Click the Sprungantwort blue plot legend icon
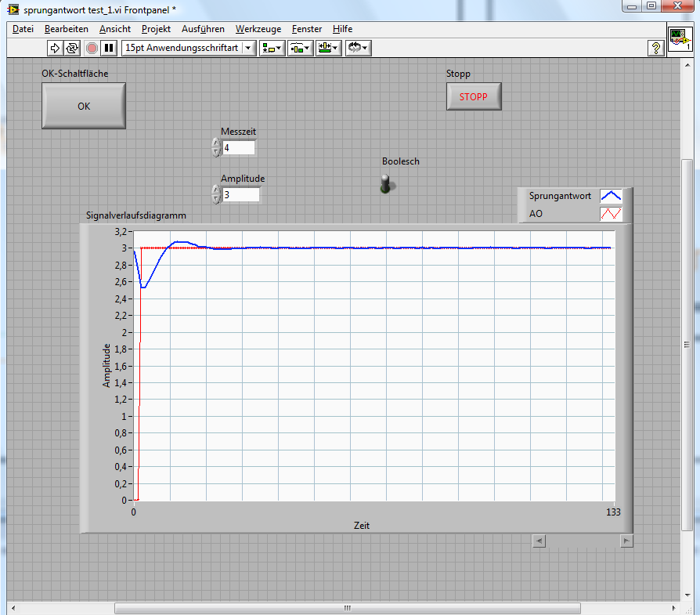The height and width of the screenshot is (615, 700). (611, 196)
